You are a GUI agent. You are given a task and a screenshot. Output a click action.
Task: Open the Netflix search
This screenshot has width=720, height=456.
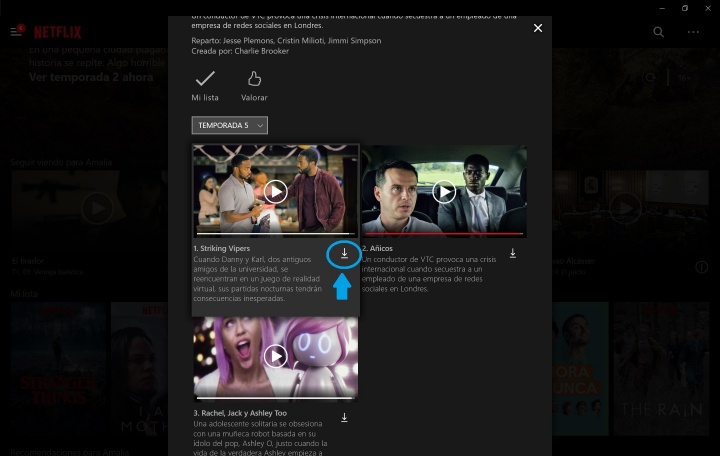coord(658,32)
